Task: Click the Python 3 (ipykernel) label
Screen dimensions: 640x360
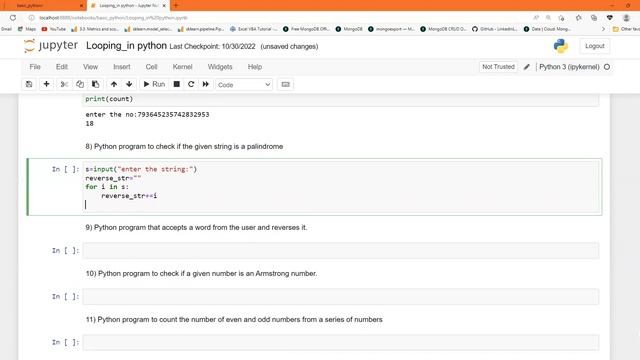Action: pos(569,67)
